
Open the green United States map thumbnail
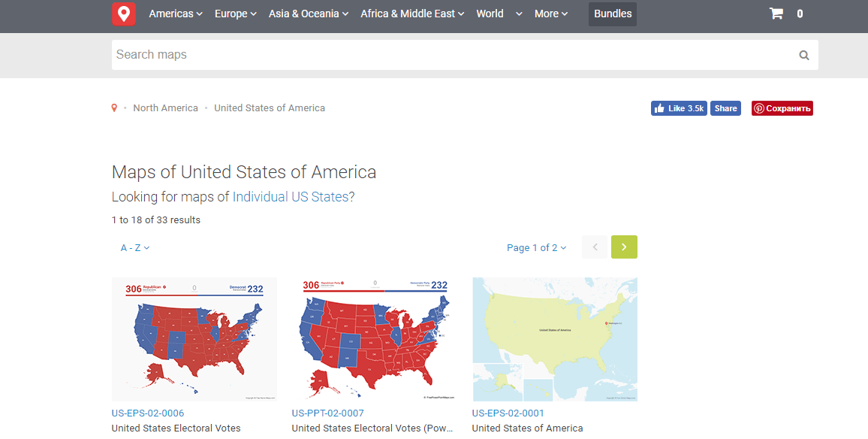pos(555,339)
